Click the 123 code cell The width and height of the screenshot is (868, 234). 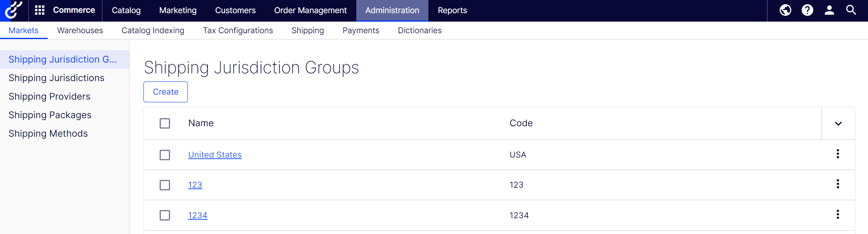point(516,185)
